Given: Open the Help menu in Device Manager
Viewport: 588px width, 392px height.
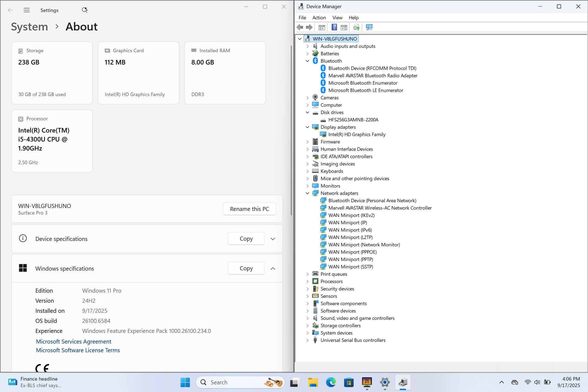Looking at the screenshot, I should [354, 18].
